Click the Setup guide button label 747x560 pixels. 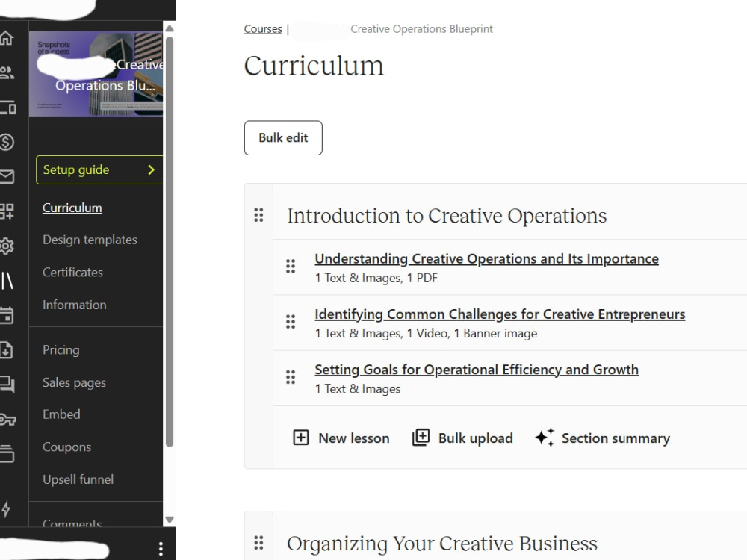tap(76, 170)
